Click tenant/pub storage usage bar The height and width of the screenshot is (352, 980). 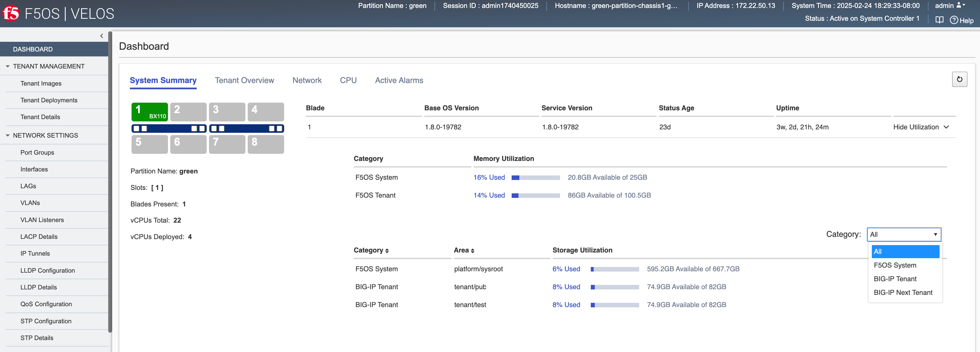(615, 287)
